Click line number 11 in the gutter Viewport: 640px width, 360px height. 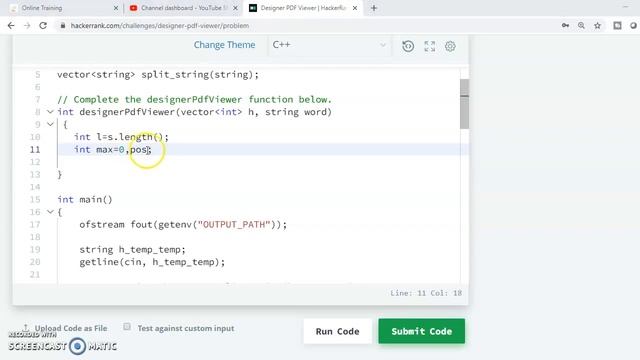35,150
